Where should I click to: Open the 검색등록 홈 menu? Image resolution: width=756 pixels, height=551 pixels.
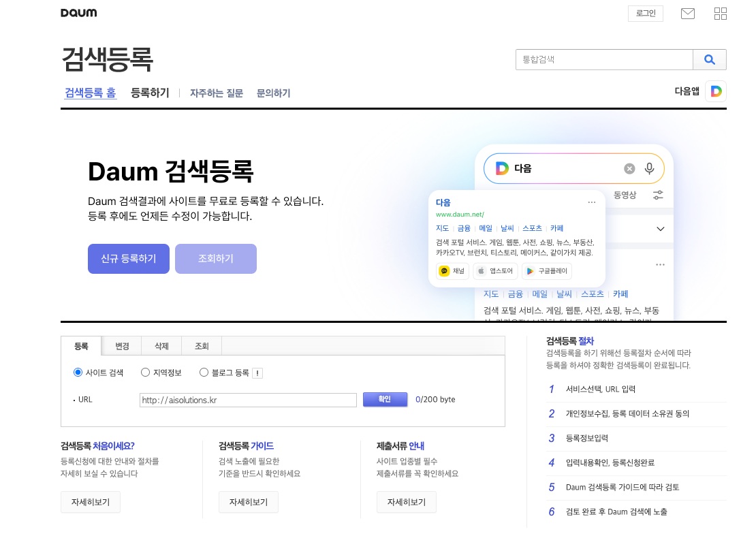click(91, 93)
